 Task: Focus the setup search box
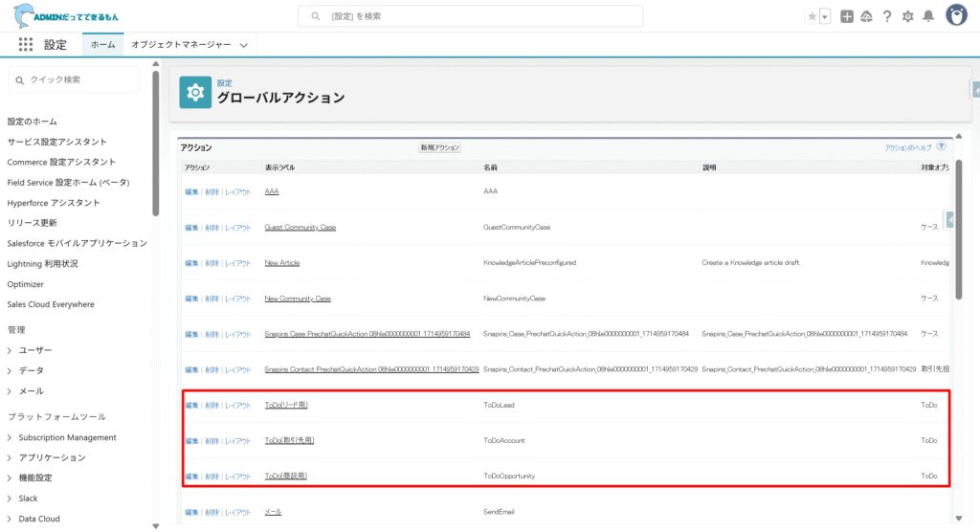[x=471, y=16]
